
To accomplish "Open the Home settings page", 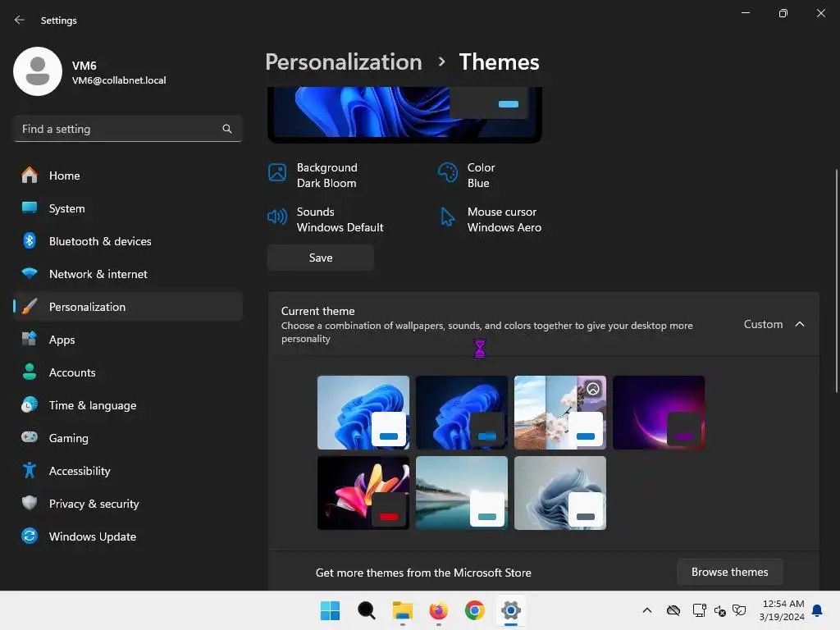I will (127, 176).
